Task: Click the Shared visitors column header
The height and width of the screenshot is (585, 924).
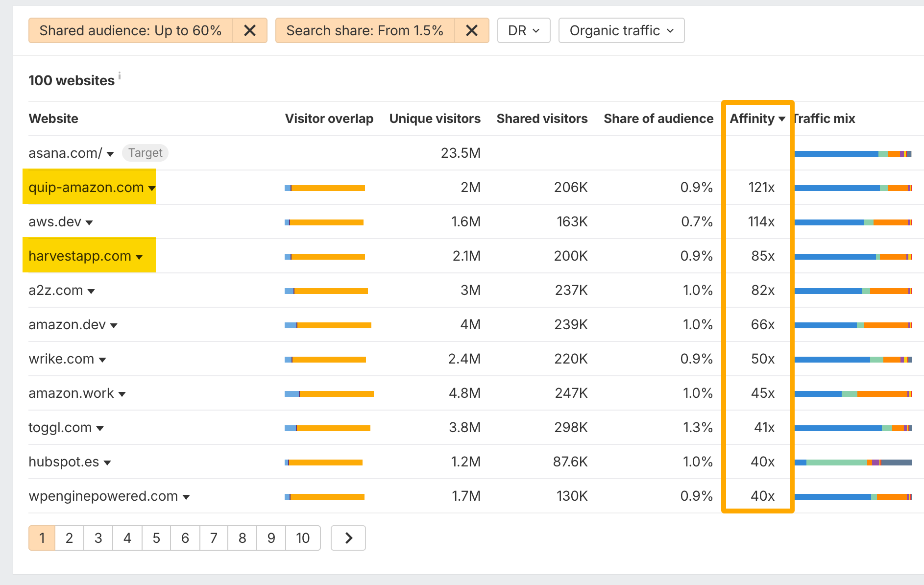Action: [x=542, y=119]
